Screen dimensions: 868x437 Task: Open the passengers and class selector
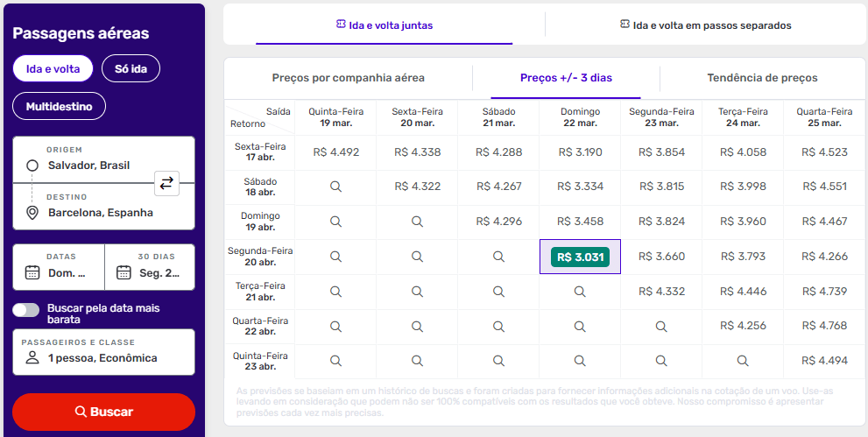103,351
